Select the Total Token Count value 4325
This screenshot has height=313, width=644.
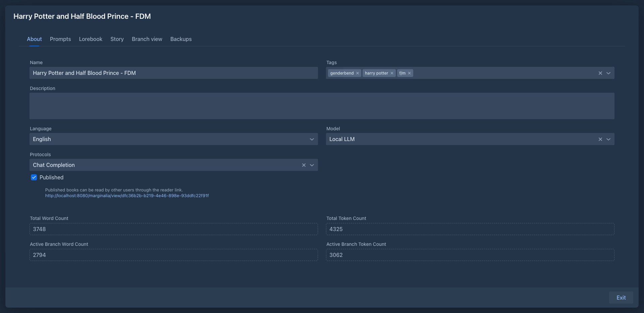(x=470, y=229)
